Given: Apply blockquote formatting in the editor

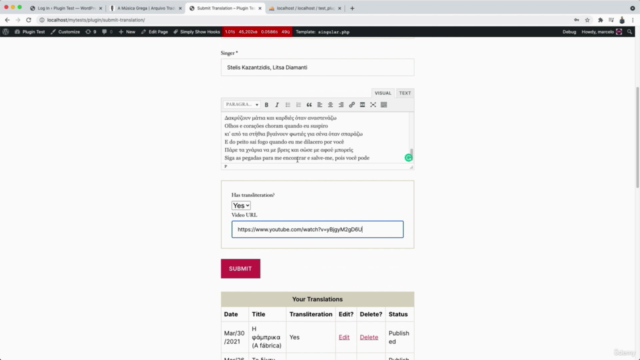Looking at the screenshot, I should click(309, 105).
